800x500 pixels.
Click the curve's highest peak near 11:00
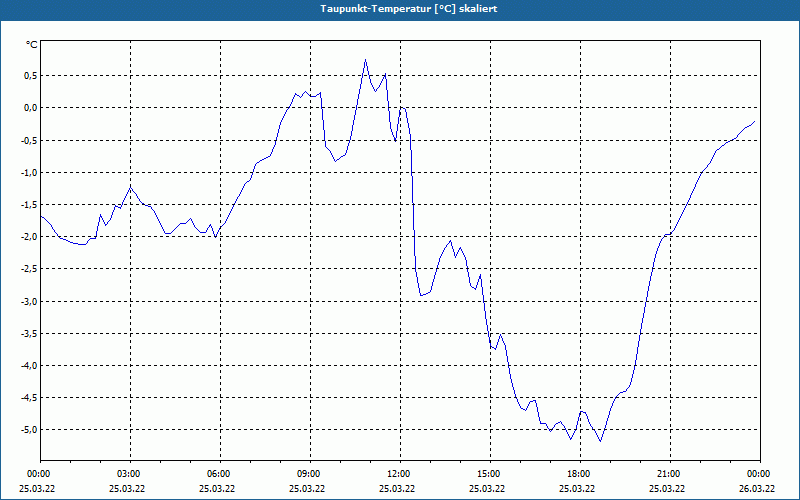coord(365,60)
